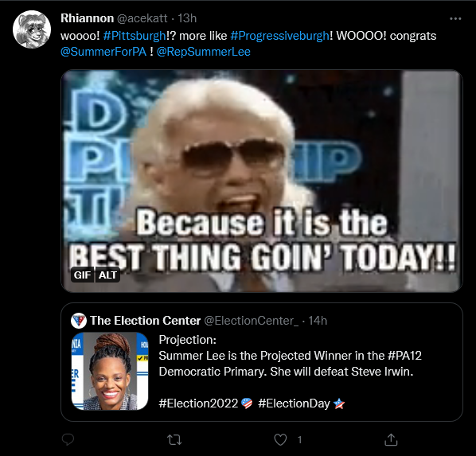This screenshot has height=456, width=476.
Task: Open the #Progressiveburgh hashtag
Action: click(x=279, y=36)
